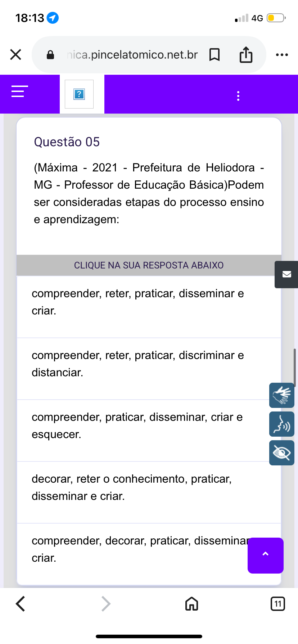Activate the sign language accessibility icon

(x=282, y=395)
